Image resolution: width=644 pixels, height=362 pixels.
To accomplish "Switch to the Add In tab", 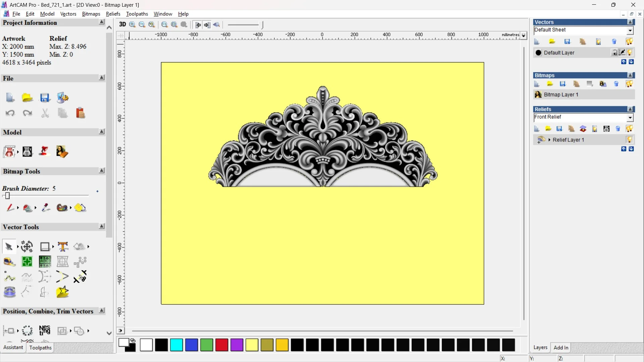I will coord(561,348).
